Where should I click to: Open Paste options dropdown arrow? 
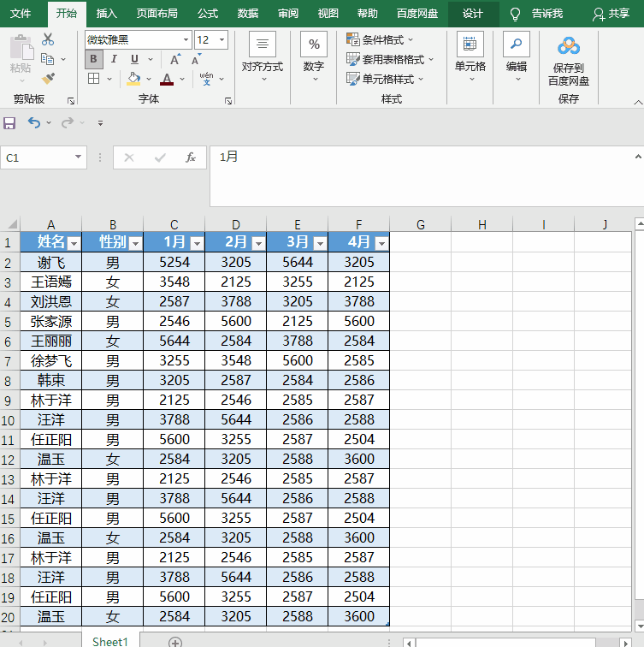click(21, 80)
